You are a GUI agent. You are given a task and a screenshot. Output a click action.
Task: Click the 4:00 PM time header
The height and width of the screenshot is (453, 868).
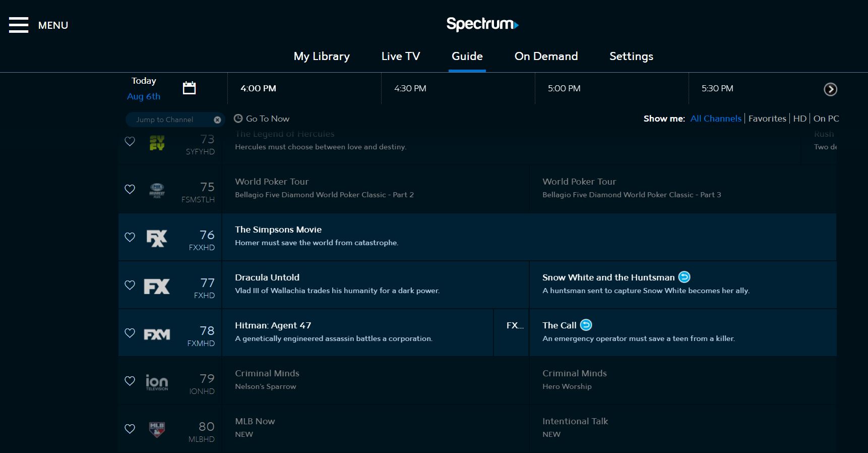[x=258, y=88]
